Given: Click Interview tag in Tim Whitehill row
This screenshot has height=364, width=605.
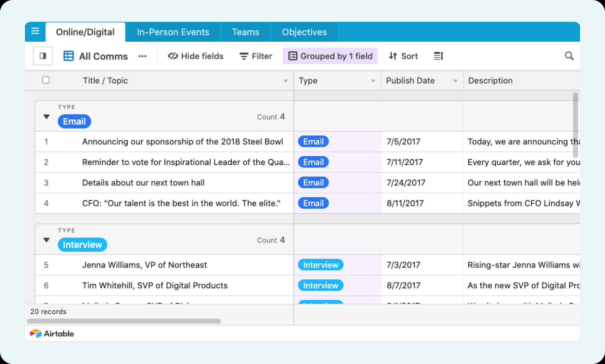Looking at the screenshot, I should [x=321, y=285].
